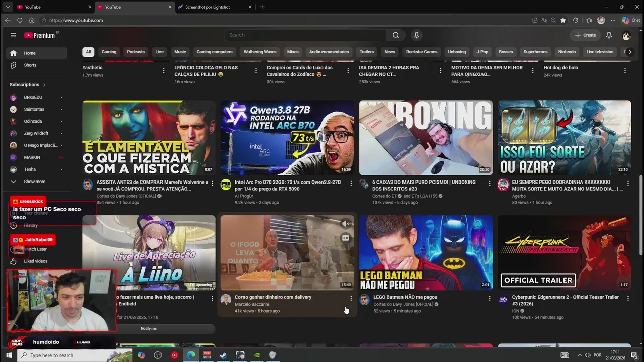Expand the Subscriptions section header
The image size is (644, 362).
(x=28, y=85)
